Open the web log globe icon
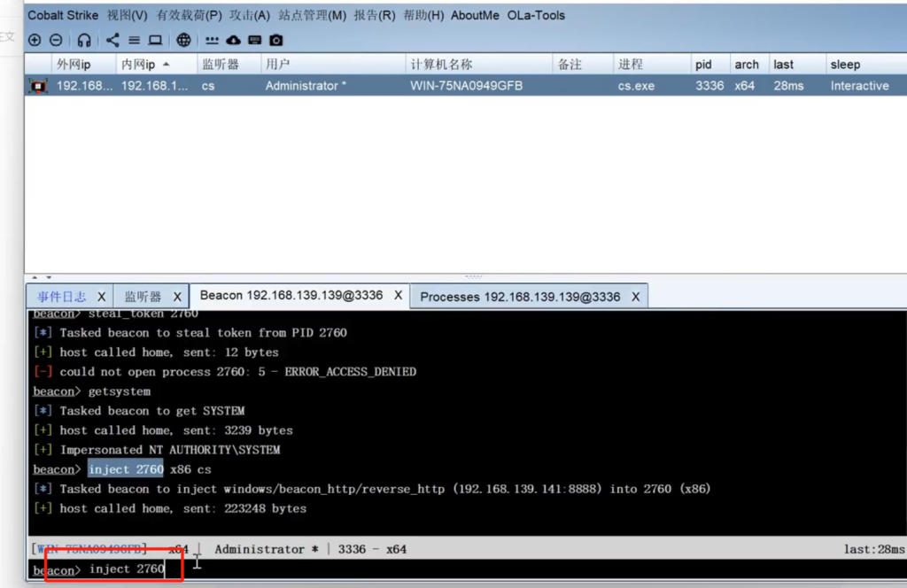Screen dimensions: 907x588 (183, 40)
